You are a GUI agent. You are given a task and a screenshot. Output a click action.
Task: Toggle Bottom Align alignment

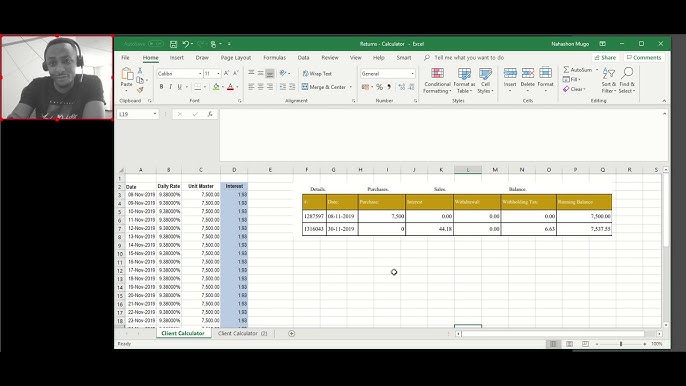click(x=270, y=73)
